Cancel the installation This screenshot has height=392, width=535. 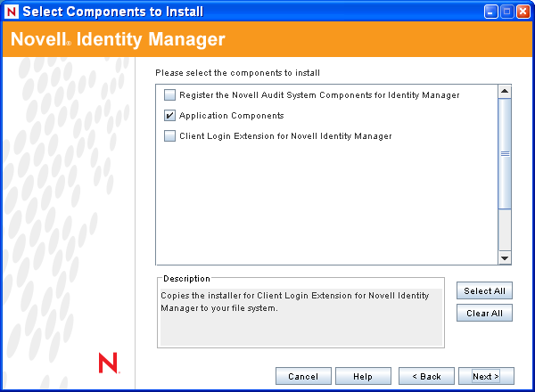[303, 376]
